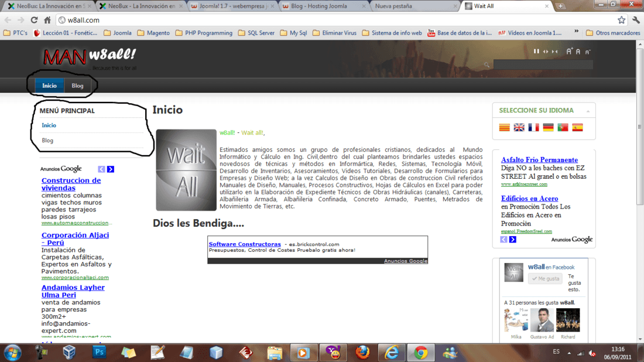The width and height of the screenshot is (644, 362).
Task: Click the Wait All article image
Action: pyautogui.click(x=186, y=170)
